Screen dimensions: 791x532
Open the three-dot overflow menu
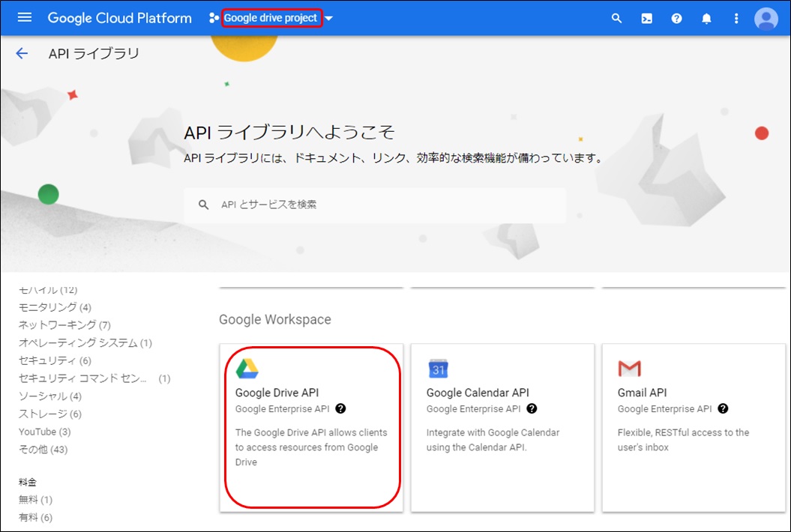[736, 18]
